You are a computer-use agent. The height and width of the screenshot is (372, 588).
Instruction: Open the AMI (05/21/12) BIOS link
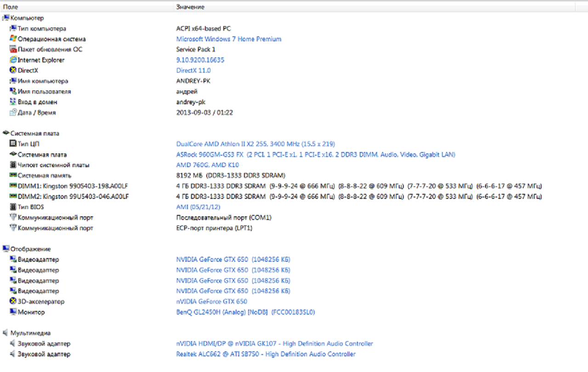(199, 207)
